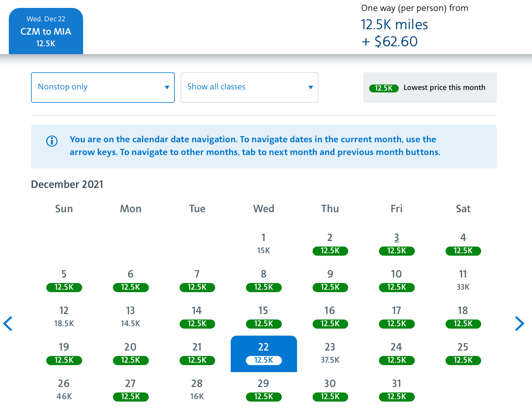532x411 pixels.
Task: Click the 12.5K lowest price legend badge
Action: (x=383, y=88)
